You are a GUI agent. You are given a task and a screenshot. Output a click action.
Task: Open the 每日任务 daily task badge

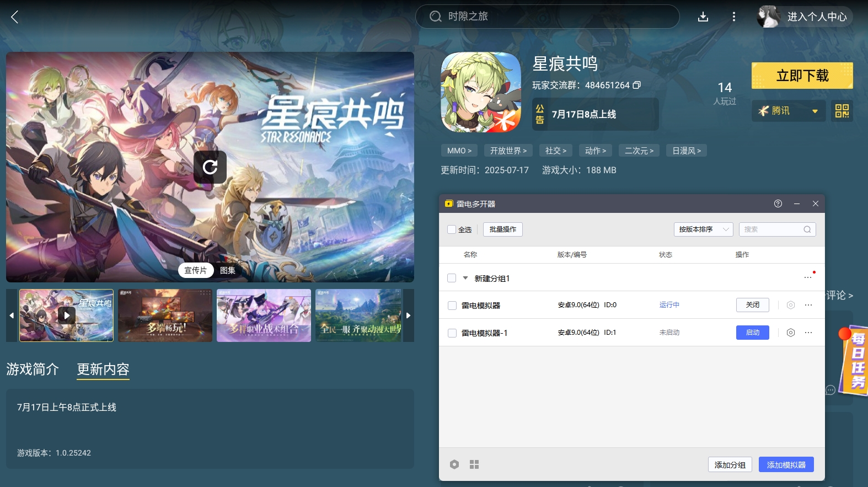[x=854, y=361]
